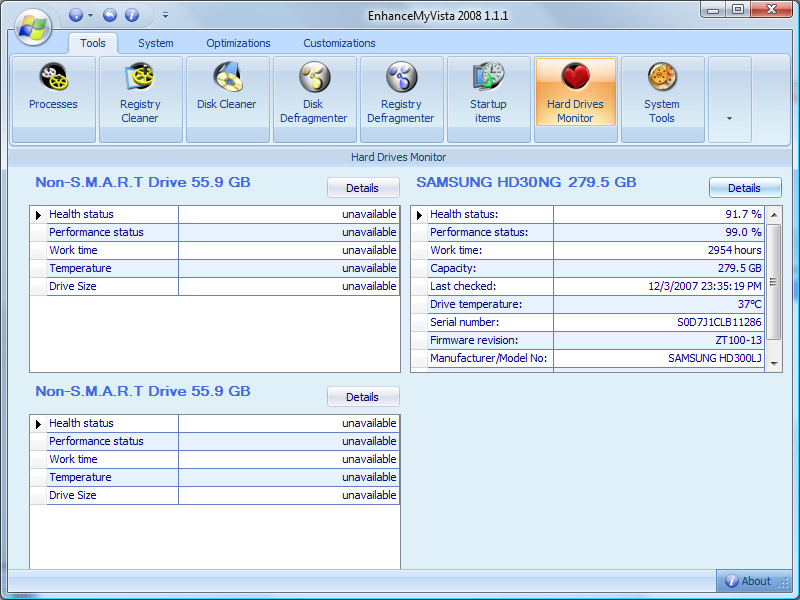800x600 pixels.
Task: Click the Windows orb application button
Action: coord(33,27)
